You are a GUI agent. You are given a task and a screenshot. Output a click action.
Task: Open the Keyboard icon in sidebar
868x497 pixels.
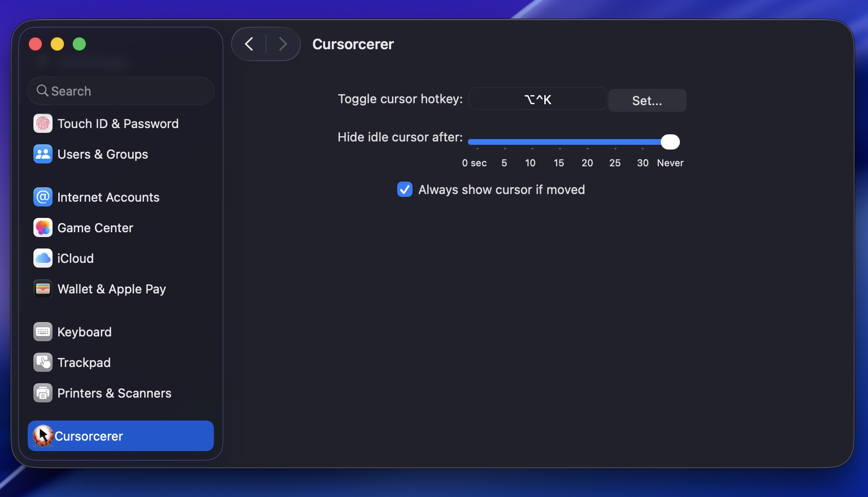[42, 332]
